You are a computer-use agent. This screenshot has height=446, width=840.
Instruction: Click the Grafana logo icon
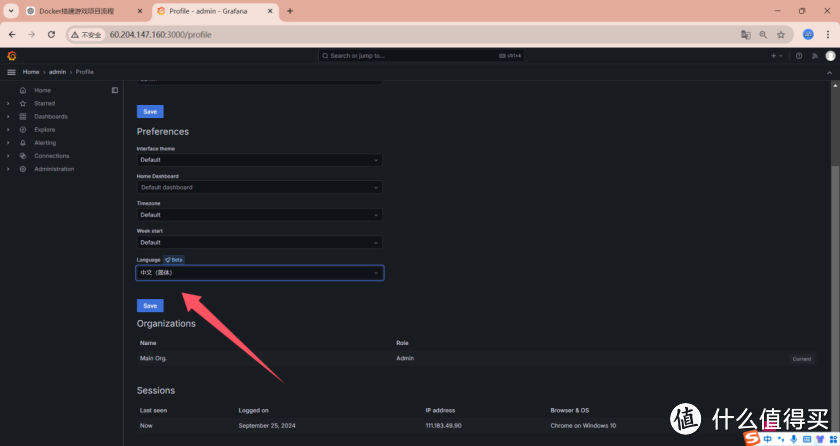[12, 56]
